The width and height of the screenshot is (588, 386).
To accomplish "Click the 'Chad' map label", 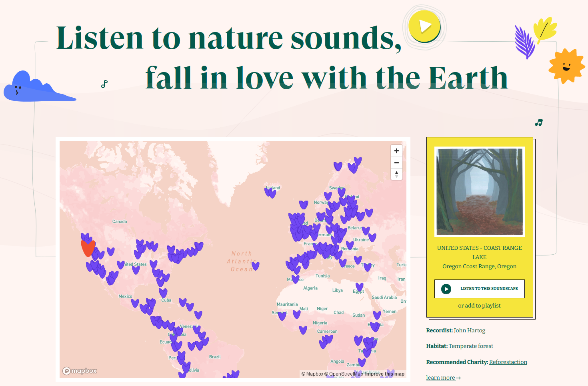I will coord(339,312).
